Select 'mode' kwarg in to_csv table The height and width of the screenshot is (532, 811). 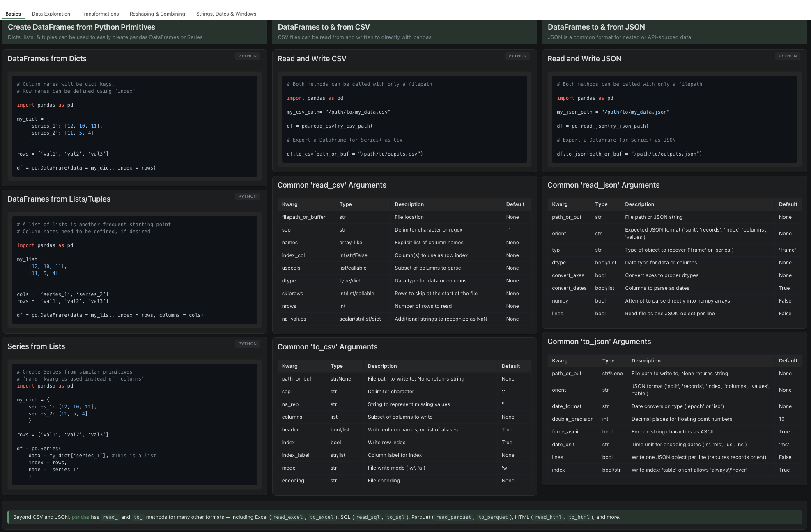289,468
